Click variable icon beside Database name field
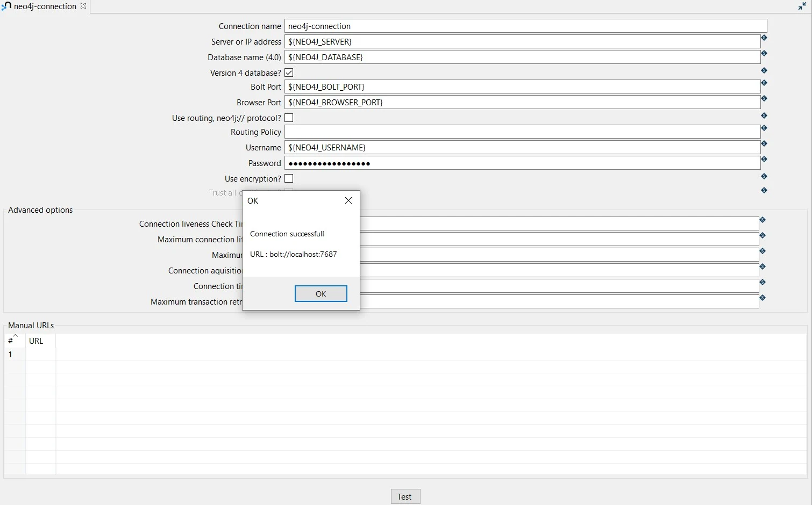 pyautogui.click(x=764, y=54)
